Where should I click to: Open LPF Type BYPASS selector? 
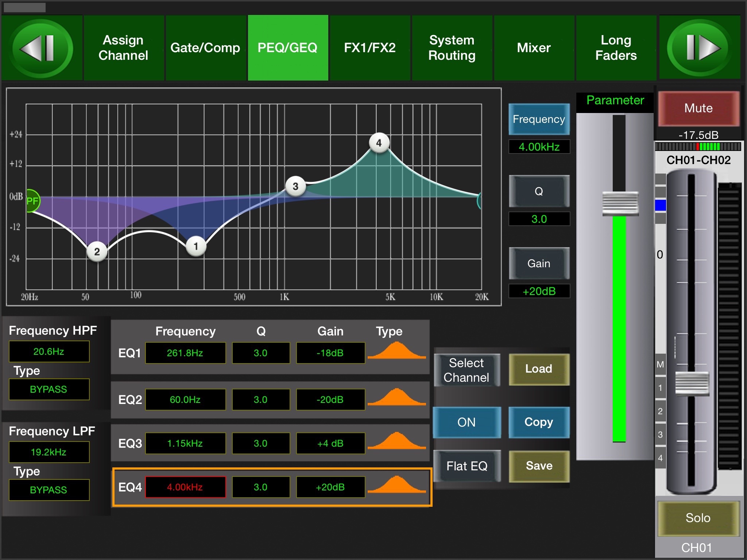coord(49,490)
